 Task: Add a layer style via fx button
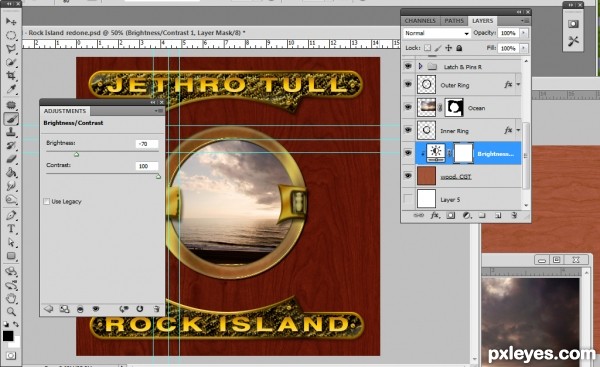click(435, 215)
